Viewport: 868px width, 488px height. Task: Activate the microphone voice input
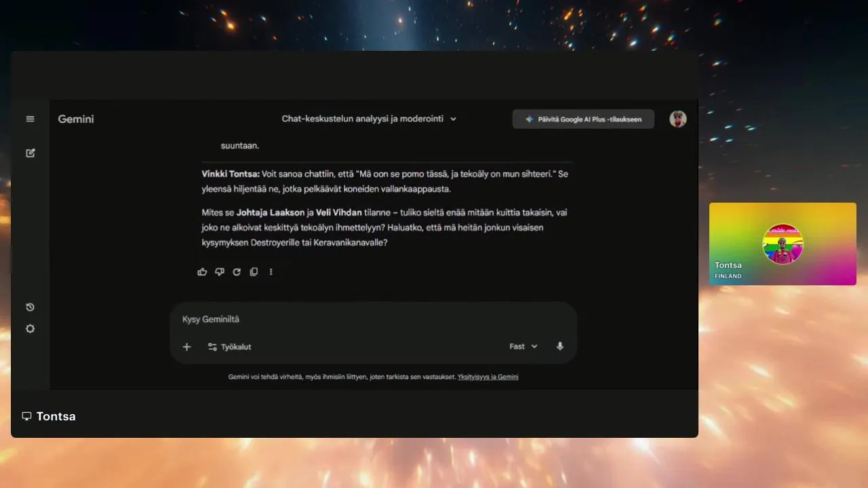(559, 346)
